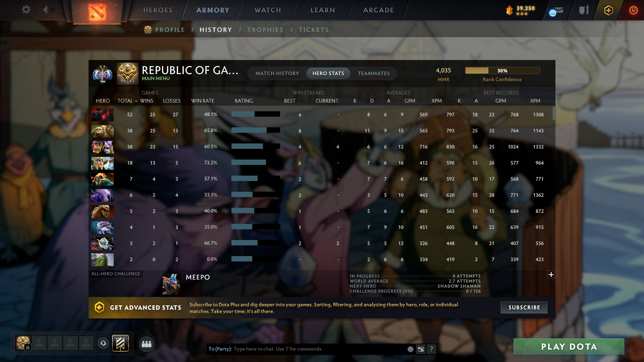The height and width of the screenshot is (362, 644).
Task: Click the Rank Confidence progress bar
Action: click(502, 70)
